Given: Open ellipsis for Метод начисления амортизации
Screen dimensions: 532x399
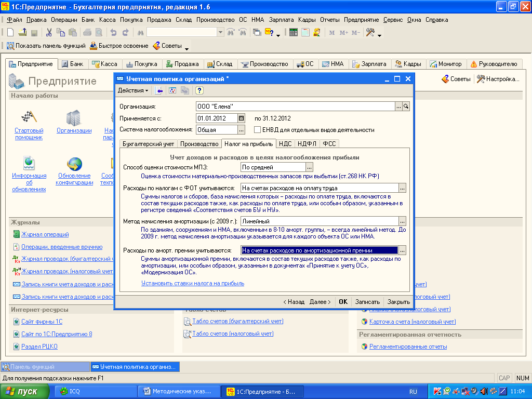Looking at the screenshot, I should point(402,221).
